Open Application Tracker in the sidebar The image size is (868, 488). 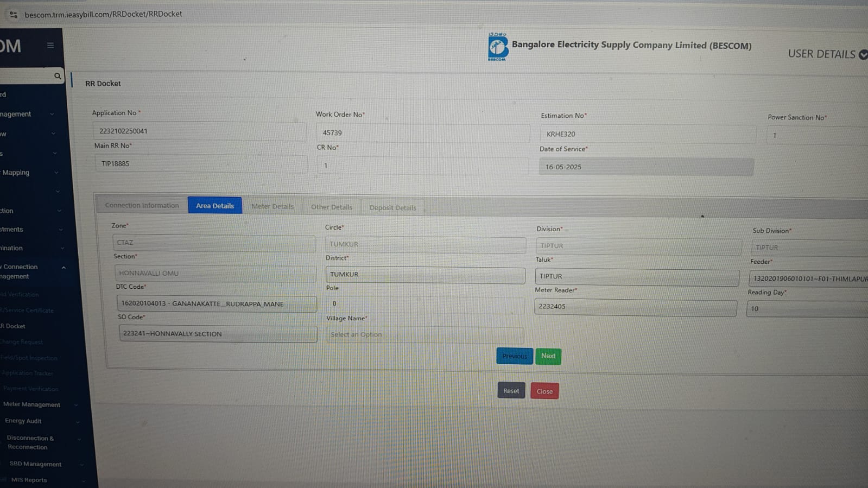coord(27,373)
